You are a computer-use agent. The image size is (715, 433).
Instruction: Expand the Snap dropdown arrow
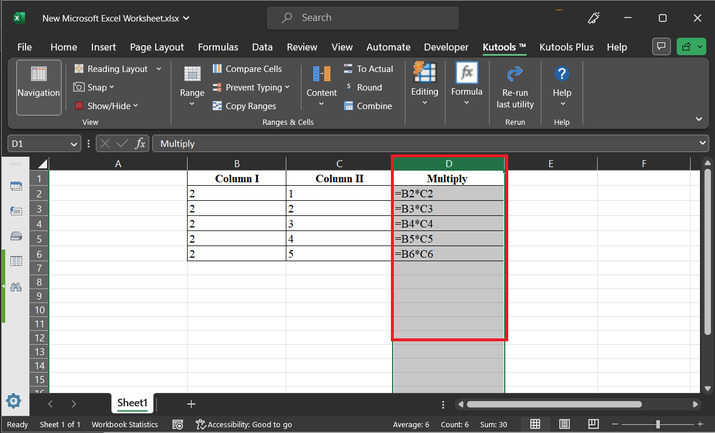[x=112, y=87]
